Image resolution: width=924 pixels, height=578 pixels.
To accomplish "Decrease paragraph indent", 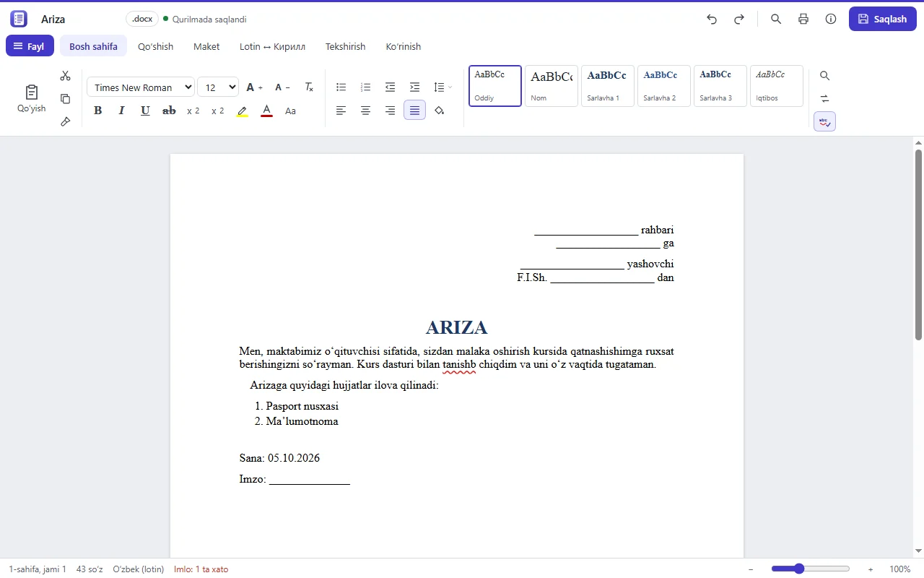I will pyautogui.click(x=391, y=87).
